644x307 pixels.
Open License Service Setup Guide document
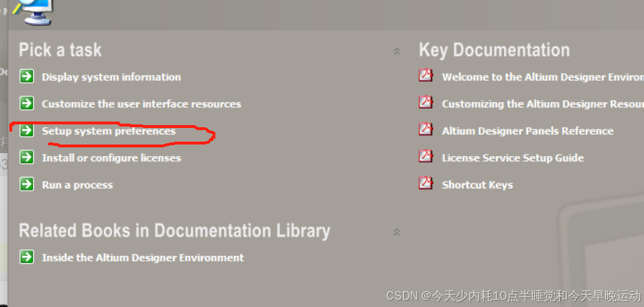click(513, 157)
